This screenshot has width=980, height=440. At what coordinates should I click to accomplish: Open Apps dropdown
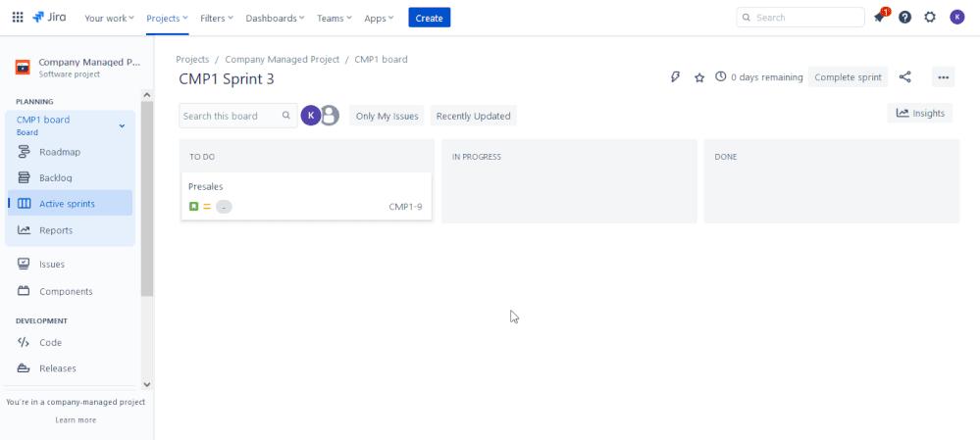(x=379, y=18)
